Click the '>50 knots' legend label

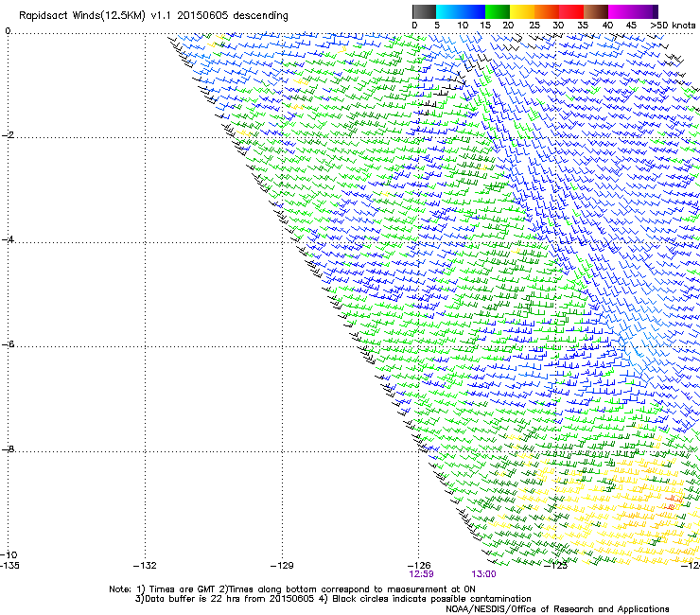click(673, 26)
